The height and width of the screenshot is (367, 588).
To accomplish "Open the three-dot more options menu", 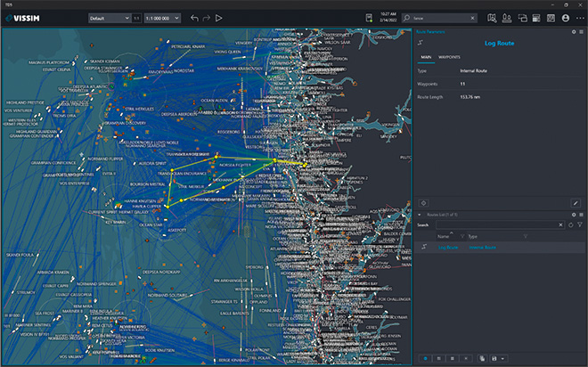I will (580, 18).
